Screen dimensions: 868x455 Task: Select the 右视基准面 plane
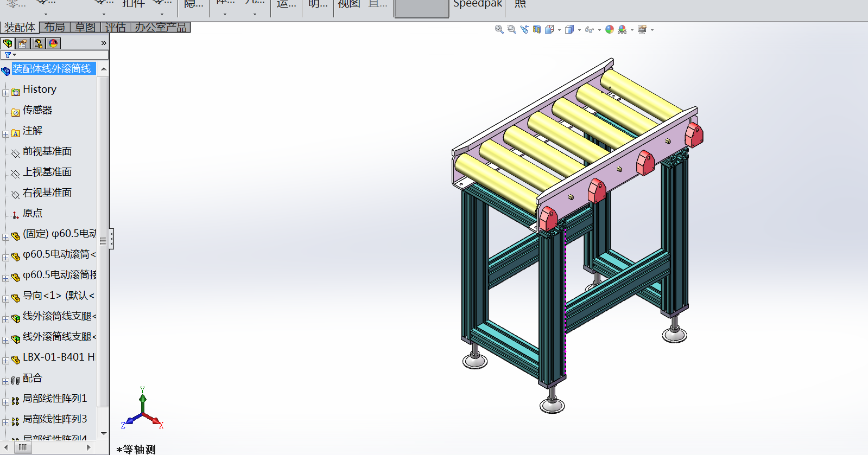point(47,193)
